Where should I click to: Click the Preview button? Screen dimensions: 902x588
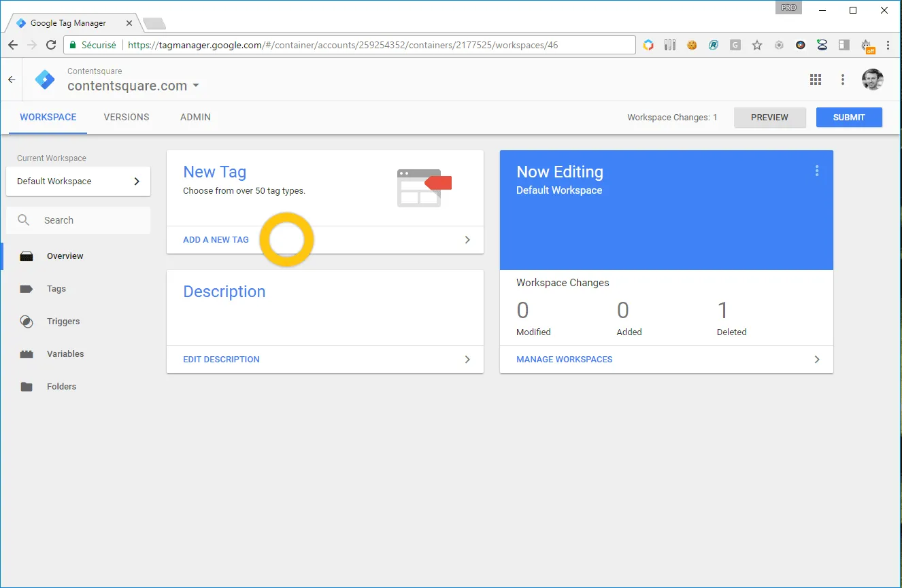pos(769,117)
